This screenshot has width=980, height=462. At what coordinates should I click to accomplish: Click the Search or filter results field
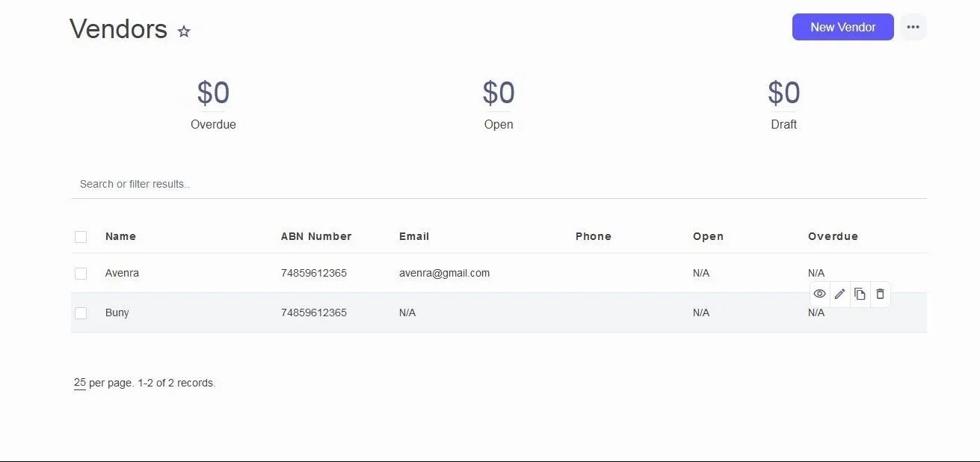click(499, 184)
